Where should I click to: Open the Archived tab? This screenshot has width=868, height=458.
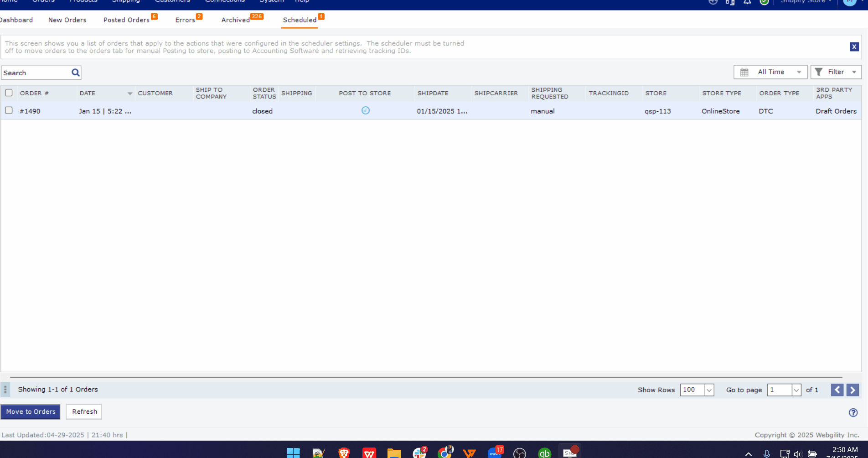tap(235, 20)
